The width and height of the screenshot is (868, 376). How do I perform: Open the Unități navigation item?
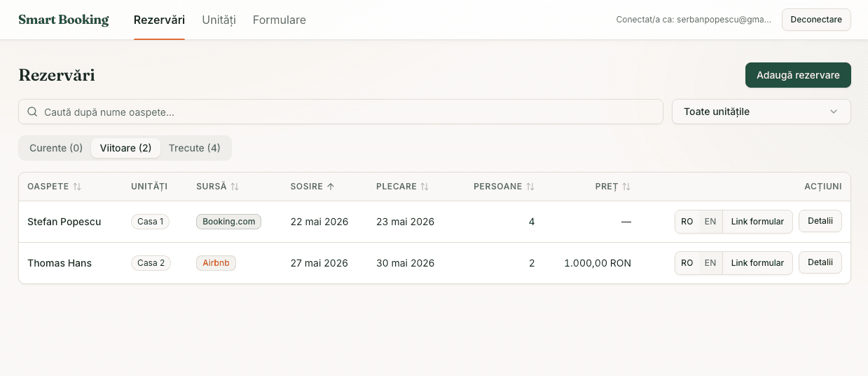[x=219, y=20]
